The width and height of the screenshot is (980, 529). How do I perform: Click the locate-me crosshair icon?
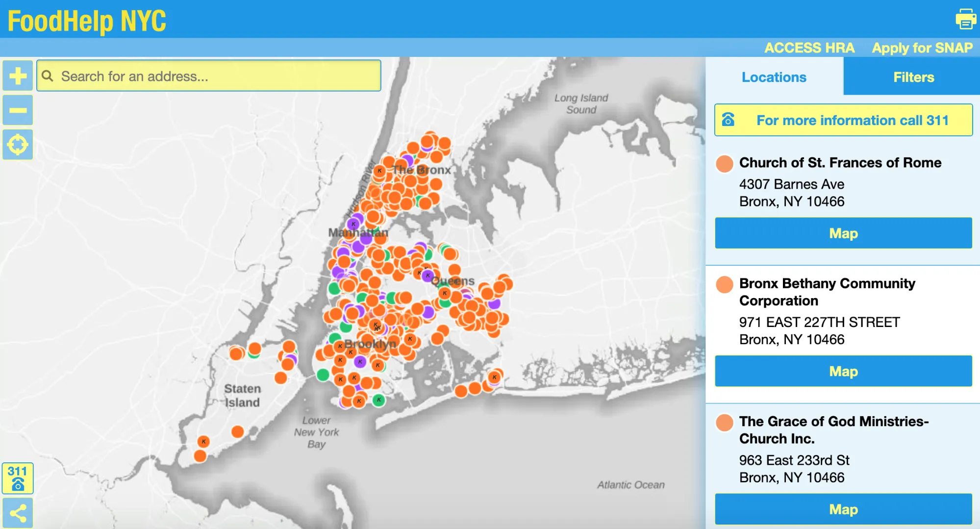[17, 145]
